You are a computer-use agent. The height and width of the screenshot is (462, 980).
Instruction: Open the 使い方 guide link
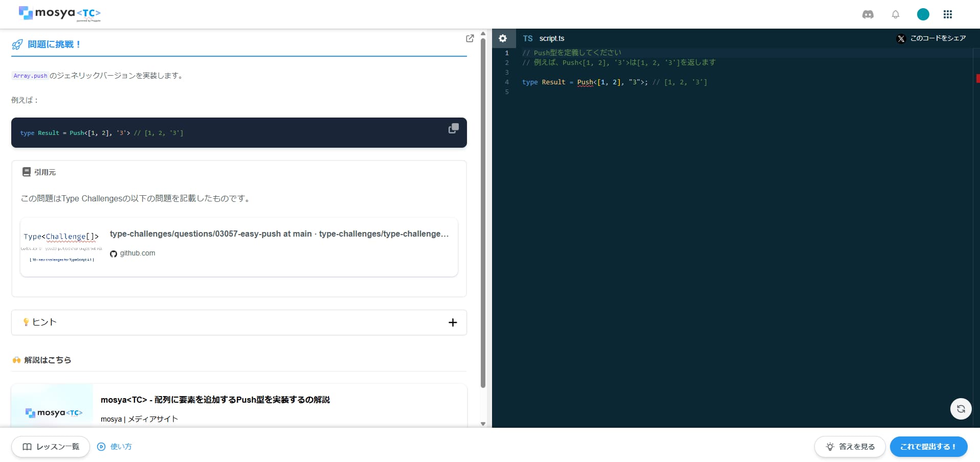pos(115,447)
